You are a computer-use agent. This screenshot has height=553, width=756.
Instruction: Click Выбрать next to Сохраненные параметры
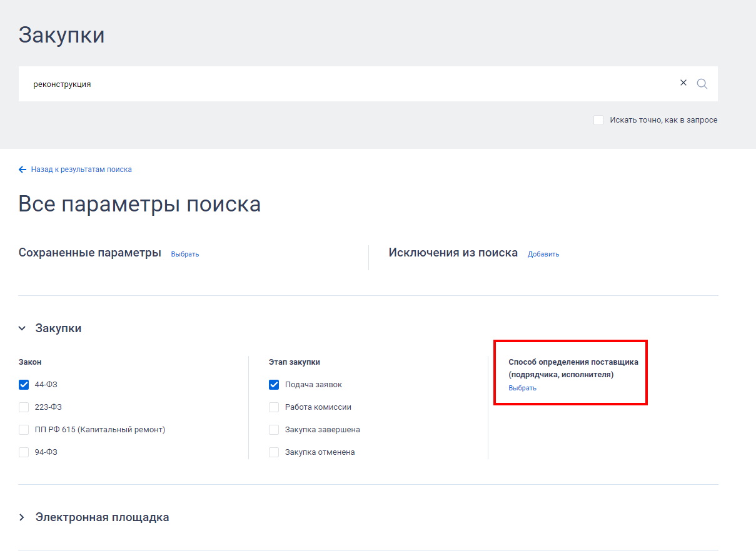click(x=185, y=254)
